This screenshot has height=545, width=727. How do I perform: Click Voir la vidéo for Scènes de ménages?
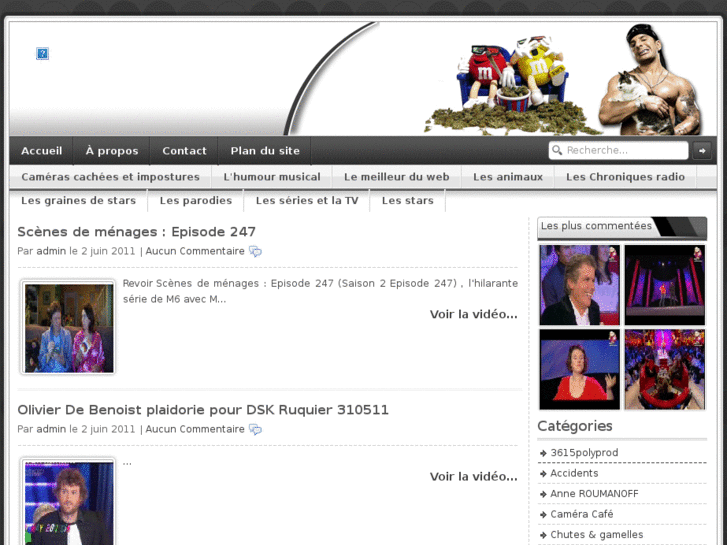tap(473, 314)
